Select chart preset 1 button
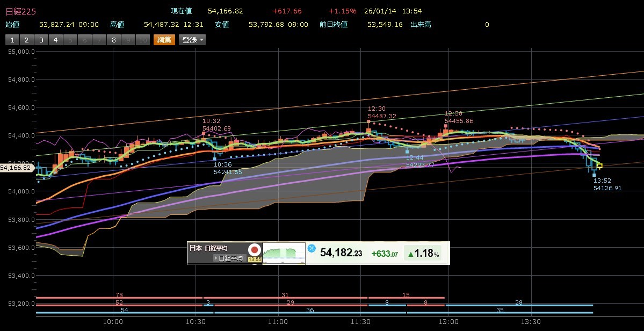This screenshot has width=644, height=331. (12, 40)
